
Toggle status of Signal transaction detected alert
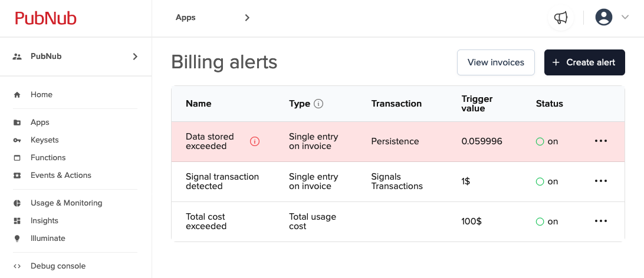pos(540,181)
